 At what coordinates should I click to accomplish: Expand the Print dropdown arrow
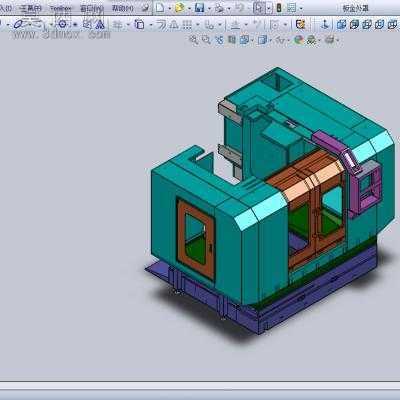[229, 8]
